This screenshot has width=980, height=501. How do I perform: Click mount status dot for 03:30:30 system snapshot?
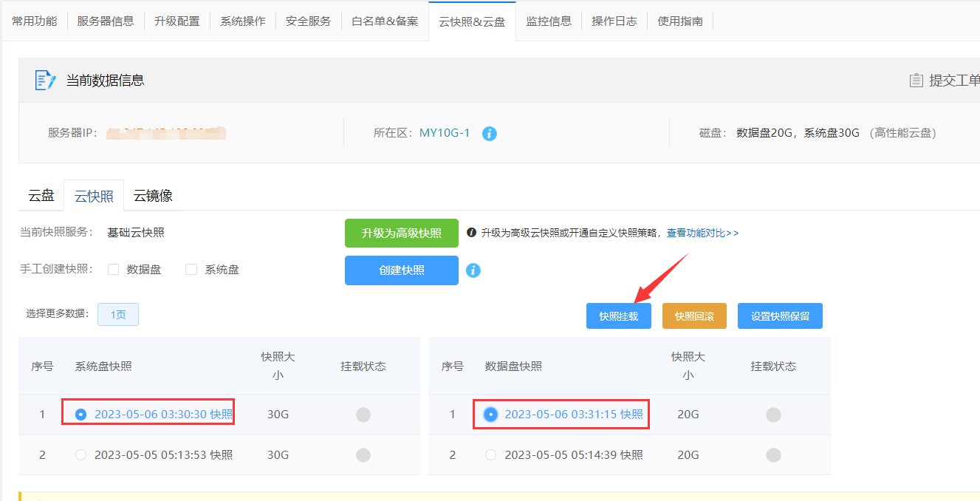[x=363, y=415]
